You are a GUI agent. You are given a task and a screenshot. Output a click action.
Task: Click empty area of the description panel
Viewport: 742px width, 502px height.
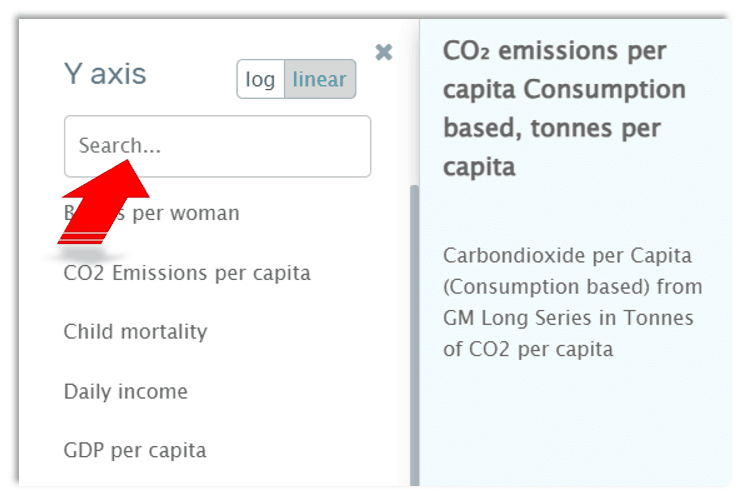[x=575, y=430]
